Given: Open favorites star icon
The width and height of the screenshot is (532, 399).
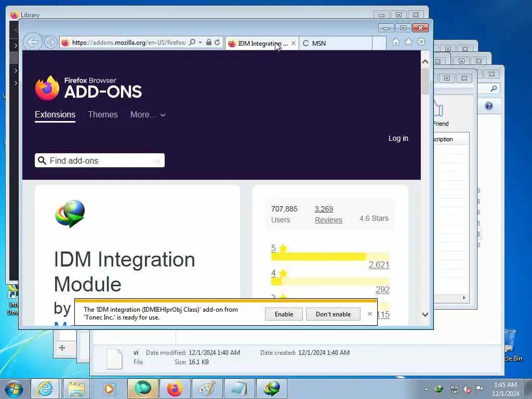Looking at the screenshot, I should [408, 42].
